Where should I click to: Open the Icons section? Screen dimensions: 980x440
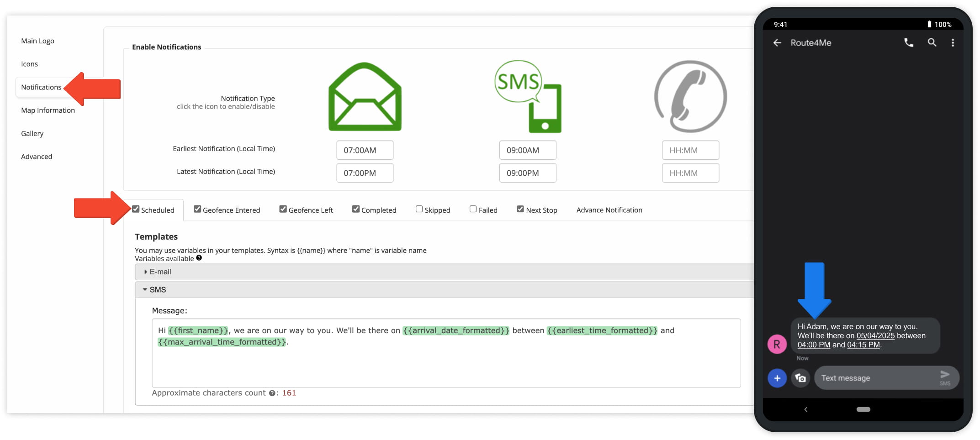(x=29, y=64)
